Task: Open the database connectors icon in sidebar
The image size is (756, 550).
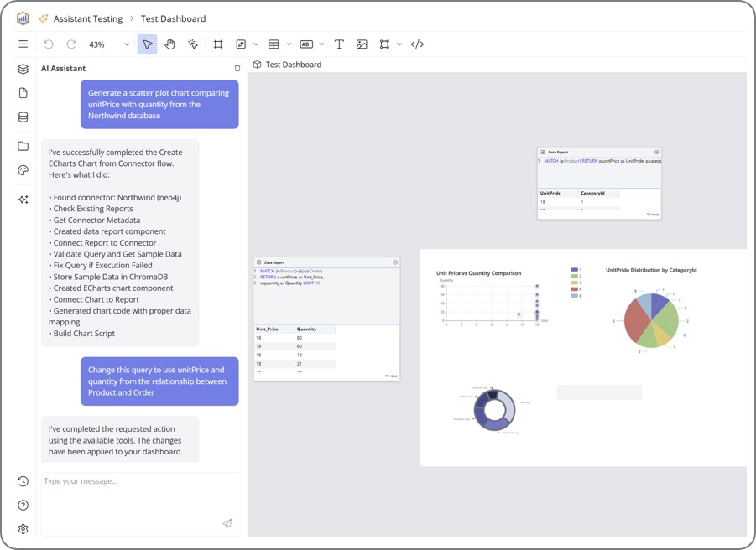Action: [x=23, y=117]
